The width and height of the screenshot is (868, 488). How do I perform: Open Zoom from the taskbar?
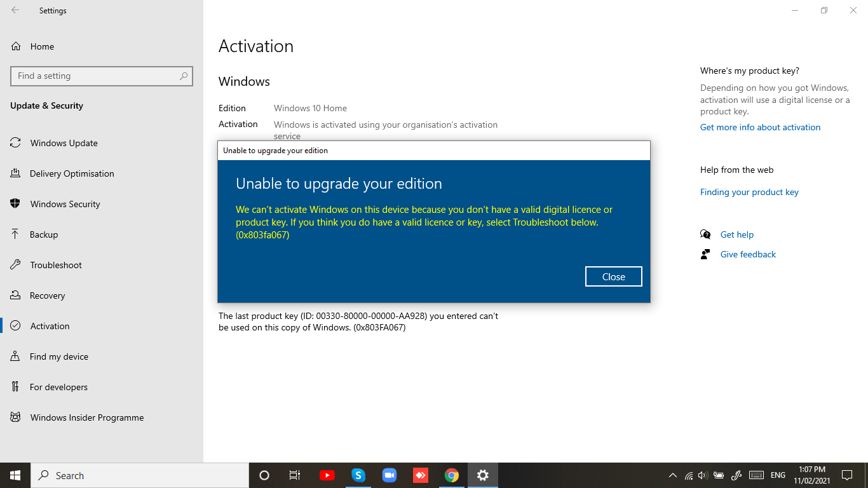click(x=390, y=475)
